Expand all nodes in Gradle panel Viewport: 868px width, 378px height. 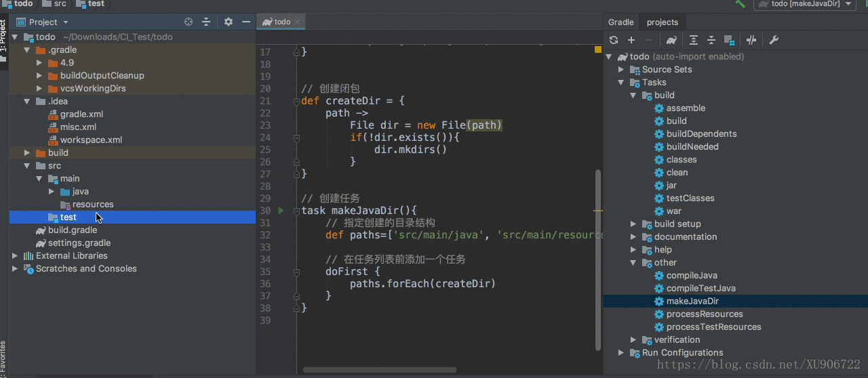pos(693,40)
